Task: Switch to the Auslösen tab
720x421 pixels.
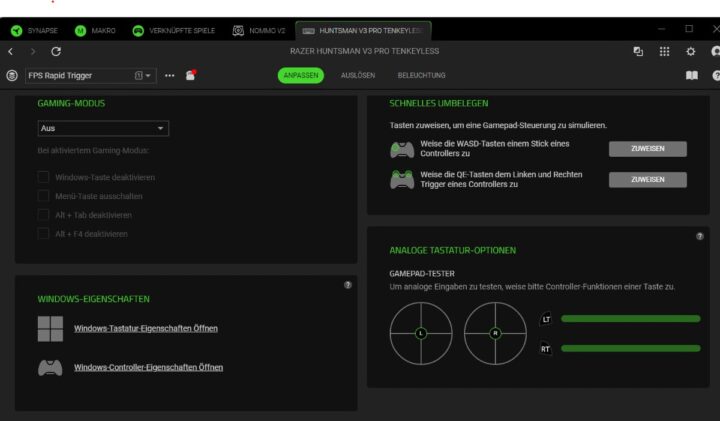Action: 358,75
